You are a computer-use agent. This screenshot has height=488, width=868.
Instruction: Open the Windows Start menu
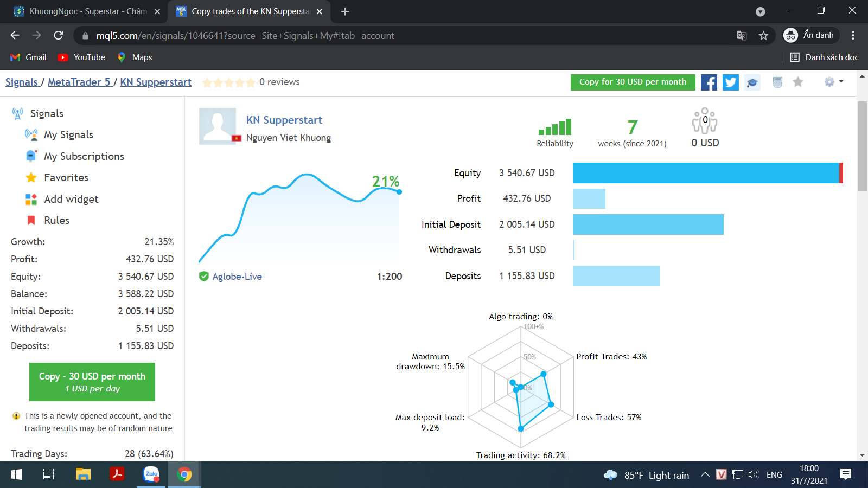(16, 475)
